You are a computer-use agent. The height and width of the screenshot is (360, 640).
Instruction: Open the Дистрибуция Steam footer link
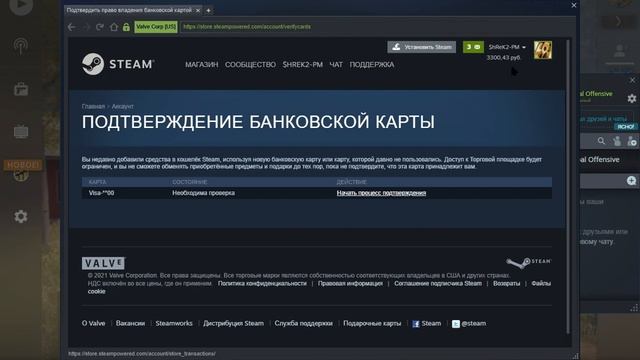[233, 323]
